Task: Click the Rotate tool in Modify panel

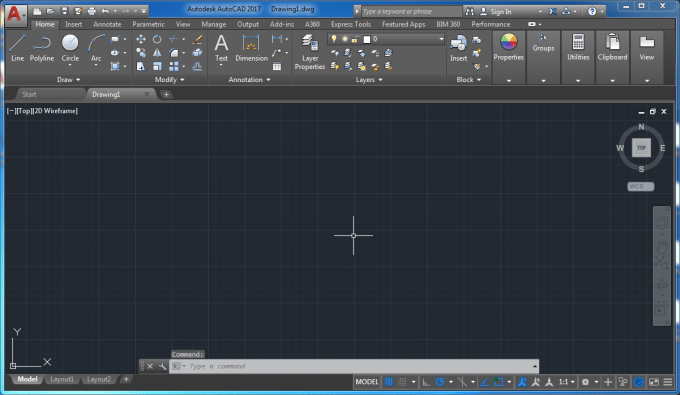Action: click(157, 39)
